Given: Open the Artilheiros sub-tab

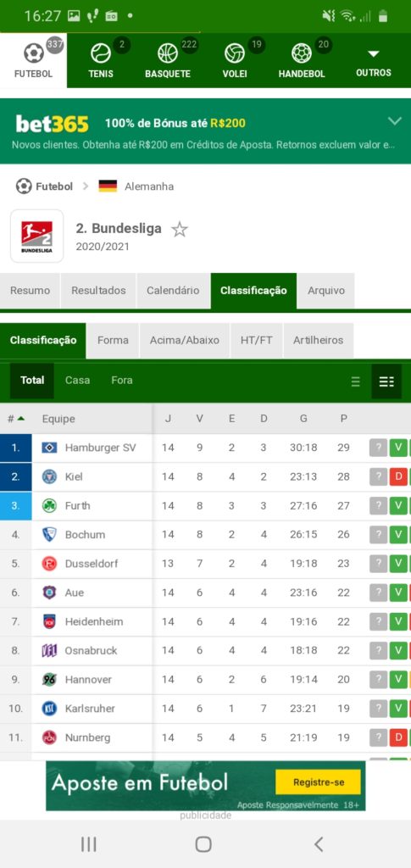Looking at the screenshot, I should click(318, 341).
